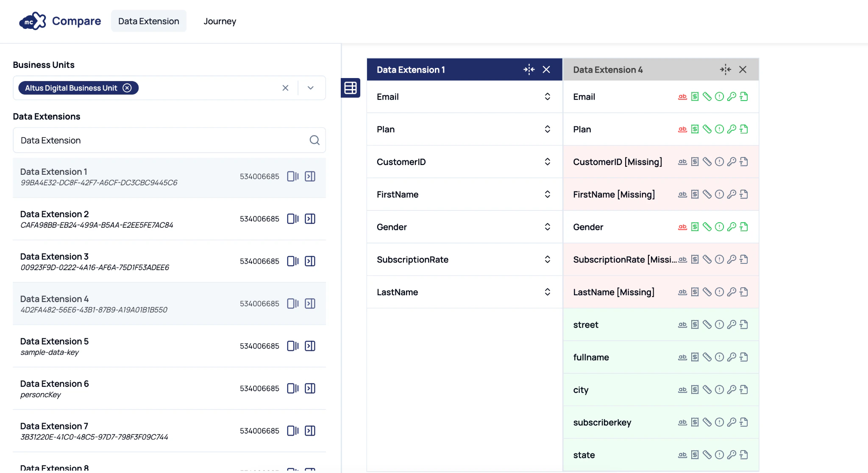Click the ruler length icon in Email row
Image resolution: width=868 pixels, height=473 pixels.
(x=707, y=97)
